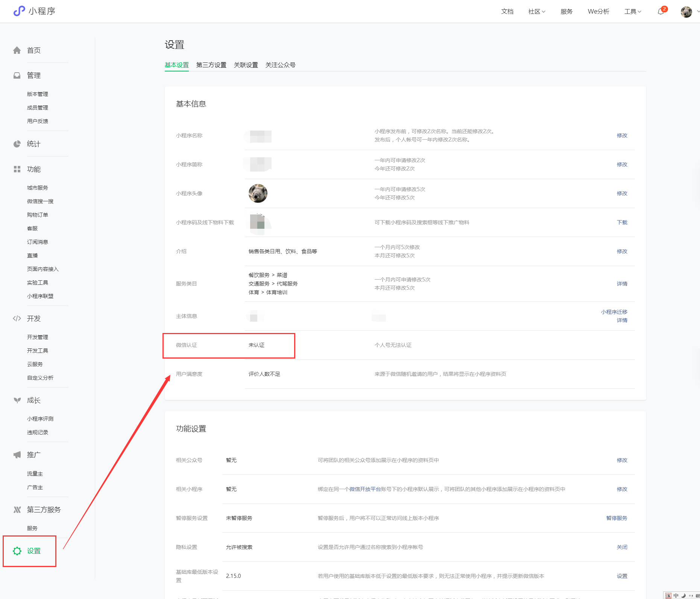Click the 统计 pie chart icon
Viewport: 700px width, 599px height.
tap(17, 144)
